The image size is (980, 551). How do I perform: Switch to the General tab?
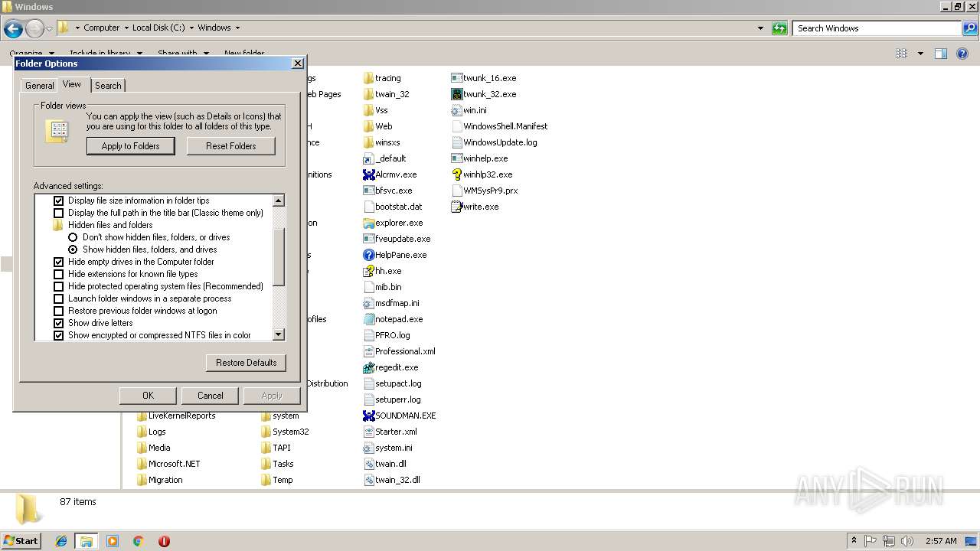[39, 86]
